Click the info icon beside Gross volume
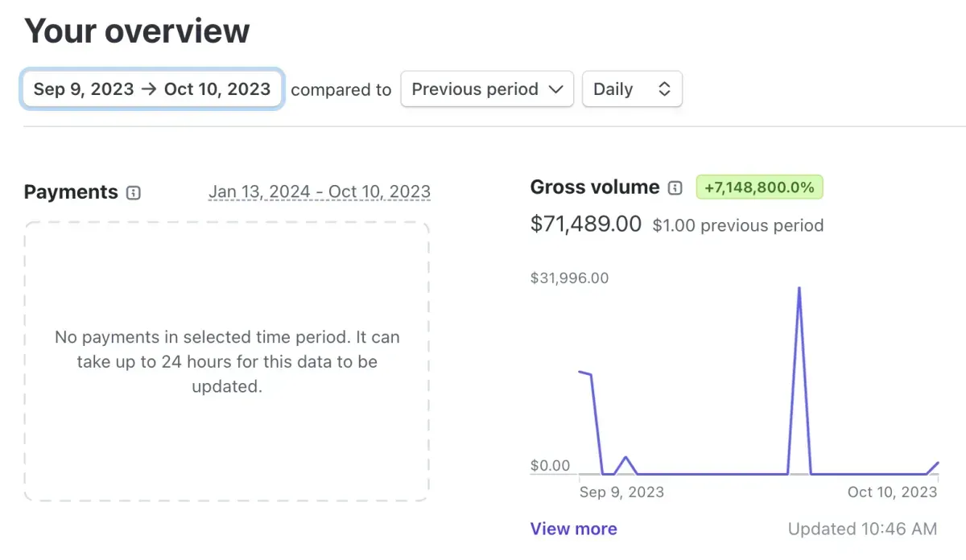This screenshot has width=966, height=560. coord(675,188)
